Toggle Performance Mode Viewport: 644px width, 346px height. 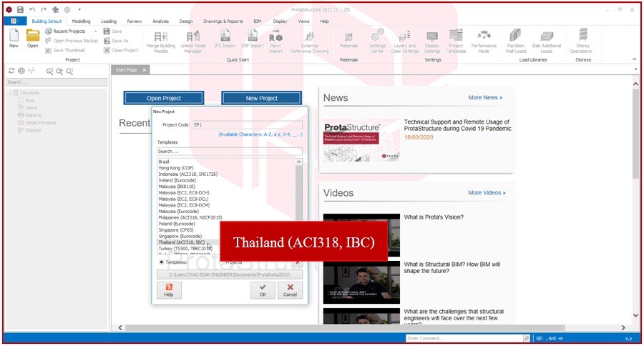pos(484,42)
